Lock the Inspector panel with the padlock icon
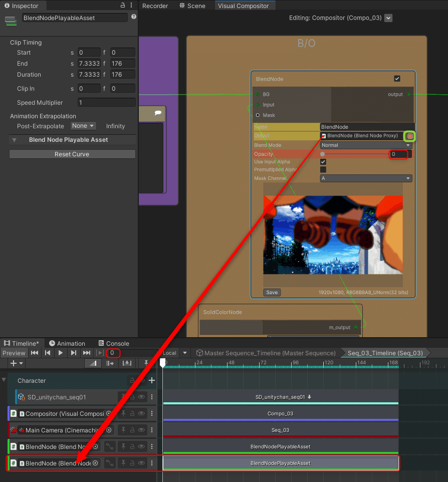 point(123,5)
